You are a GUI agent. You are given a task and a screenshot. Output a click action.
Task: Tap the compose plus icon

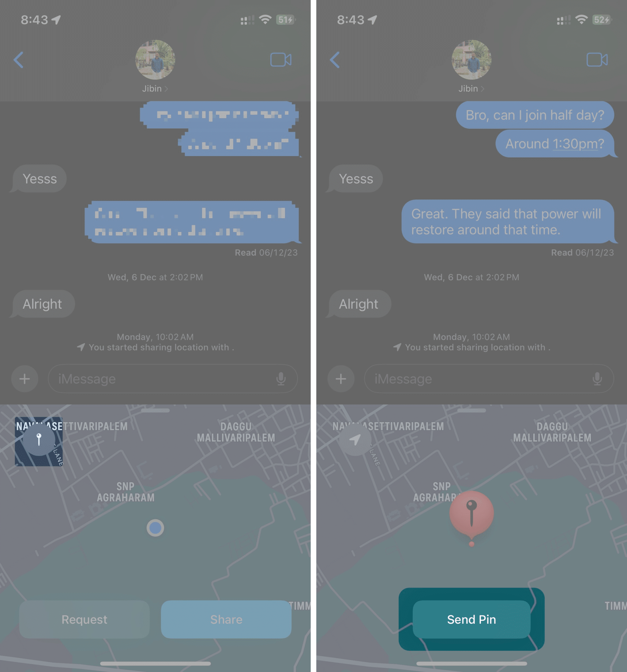tap(25, 379)
